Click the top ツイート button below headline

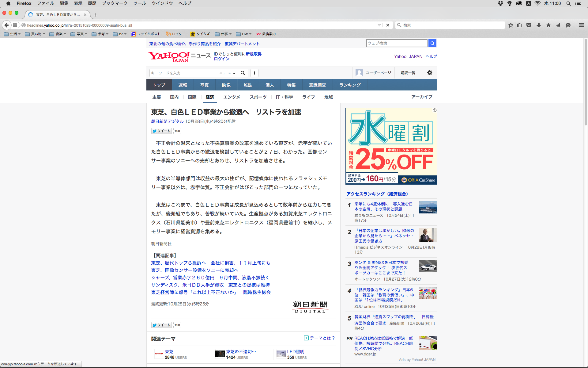161,131
